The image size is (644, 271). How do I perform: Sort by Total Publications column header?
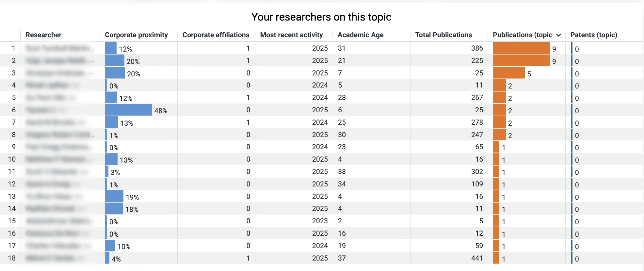[443, 35]
